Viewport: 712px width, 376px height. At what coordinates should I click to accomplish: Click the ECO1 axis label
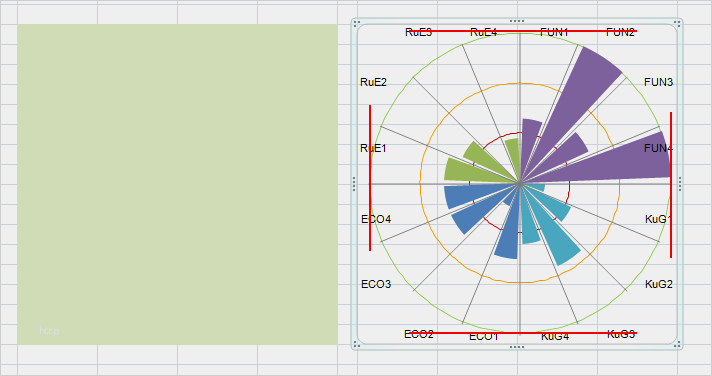tap(484, 336)
